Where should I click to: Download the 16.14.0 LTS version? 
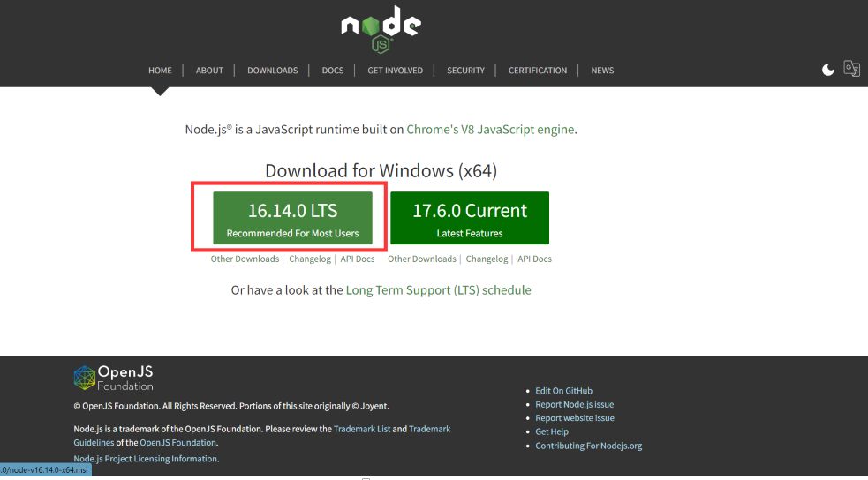[292, 218]
